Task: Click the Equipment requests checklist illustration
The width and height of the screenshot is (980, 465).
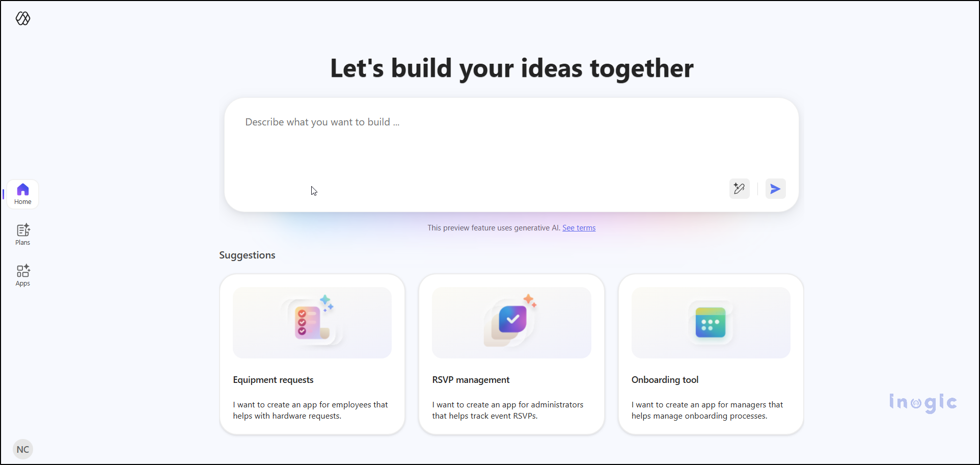Action: point(312,322)
